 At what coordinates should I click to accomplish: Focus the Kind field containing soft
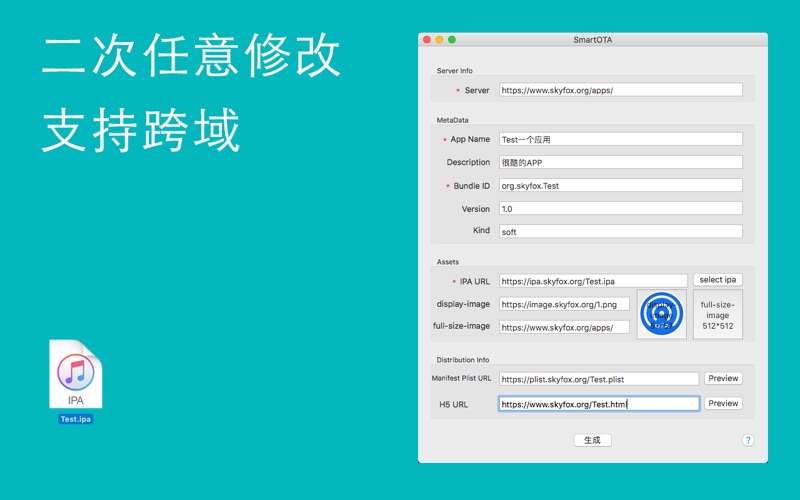(620, 232)
